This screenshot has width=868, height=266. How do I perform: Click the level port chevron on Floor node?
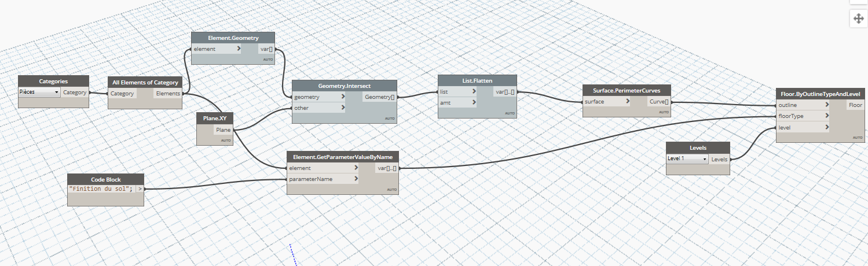pos(826,127)
